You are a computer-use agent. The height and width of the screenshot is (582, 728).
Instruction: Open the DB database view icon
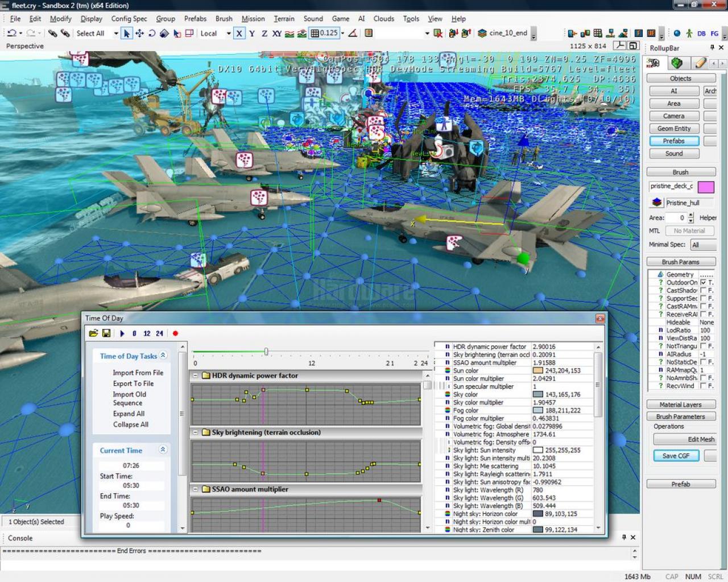tap(701, 33)
